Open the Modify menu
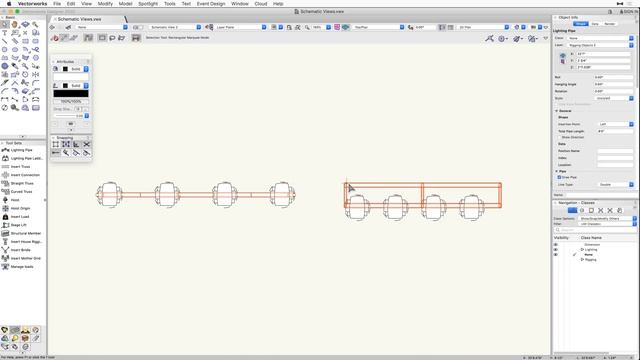The width and height of the screenshot is (640, 360). coord(105,4)
